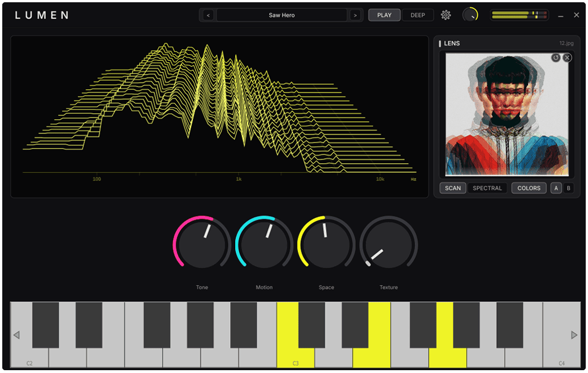Shift keyboard up with right arrow
Screen dimensions: 588x373
574,335
